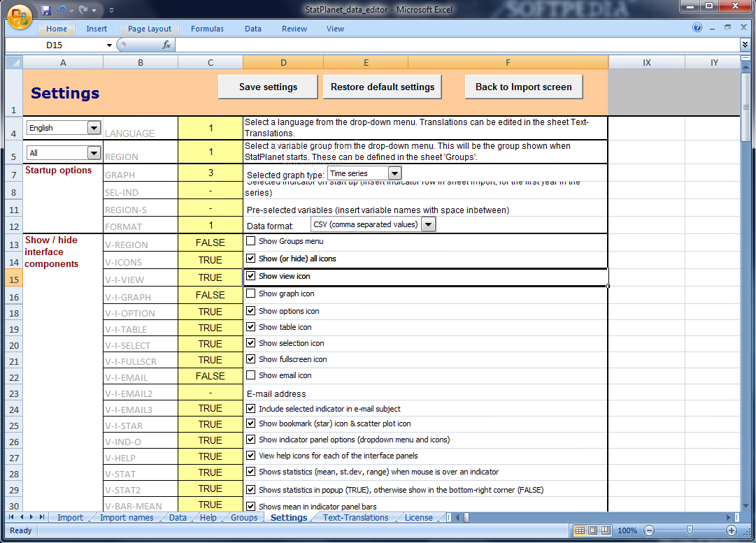Open the Insert ribbon tab
The width and height of the screenshot is (756, 543).
click(97, 29)
